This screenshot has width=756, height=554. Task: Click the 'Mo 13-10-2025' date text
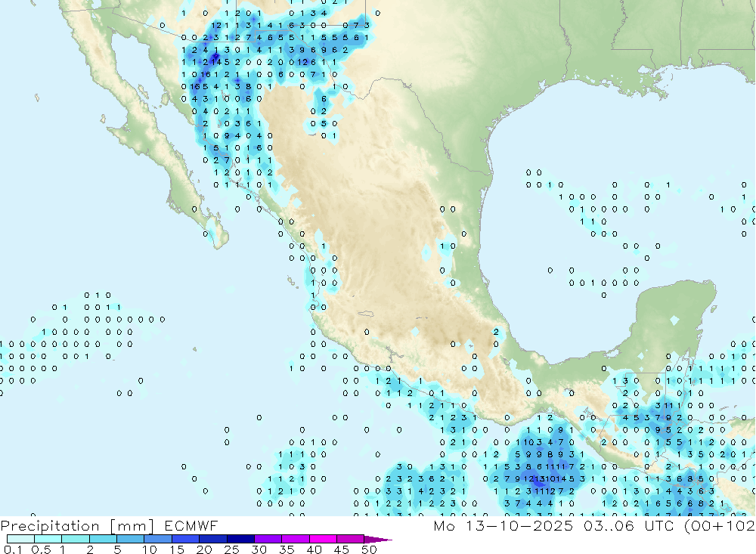(x=503, y=526)
